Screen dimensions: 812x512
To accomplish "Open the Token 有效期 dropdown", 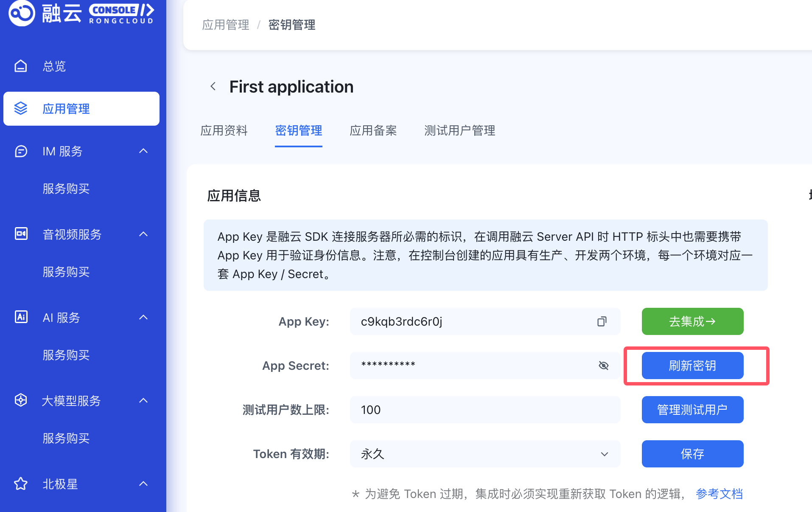I will point(485,454).
